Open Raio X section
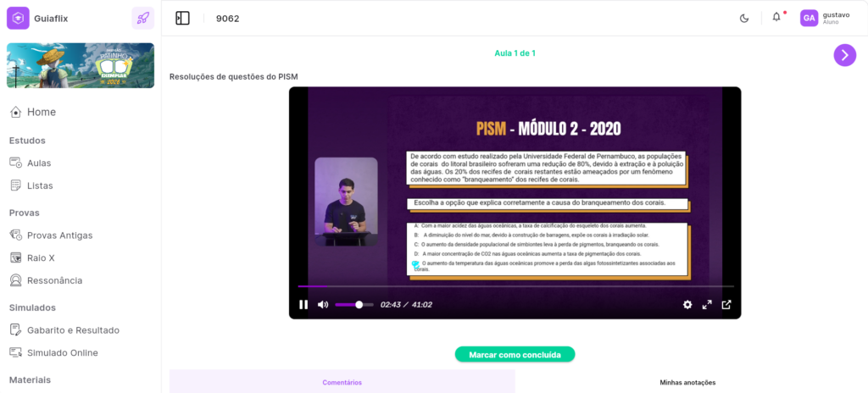 (41, 257)
